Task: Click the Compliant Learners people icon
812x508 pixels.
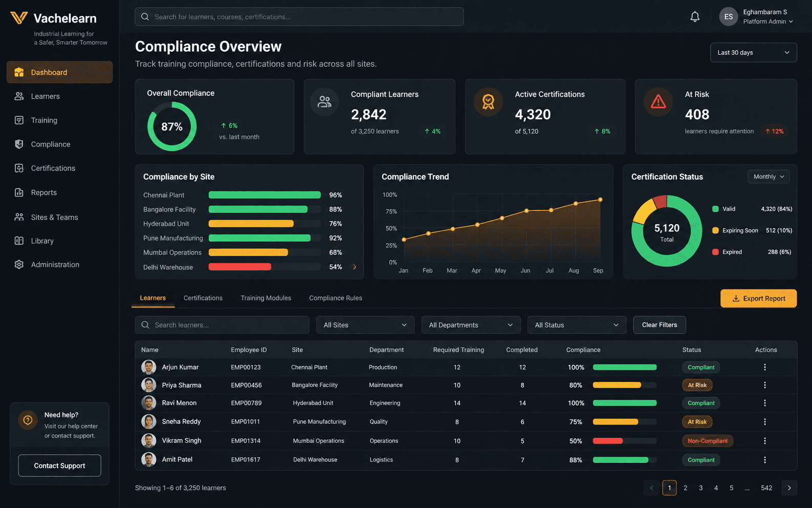Action: (x=325, y=101)
